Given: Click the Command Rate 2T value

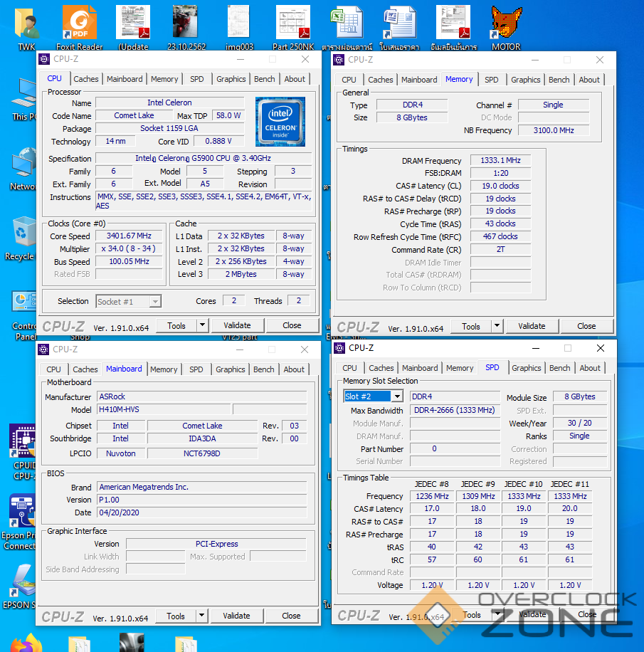Looking at the screenshot, I should tap(500, 249).
